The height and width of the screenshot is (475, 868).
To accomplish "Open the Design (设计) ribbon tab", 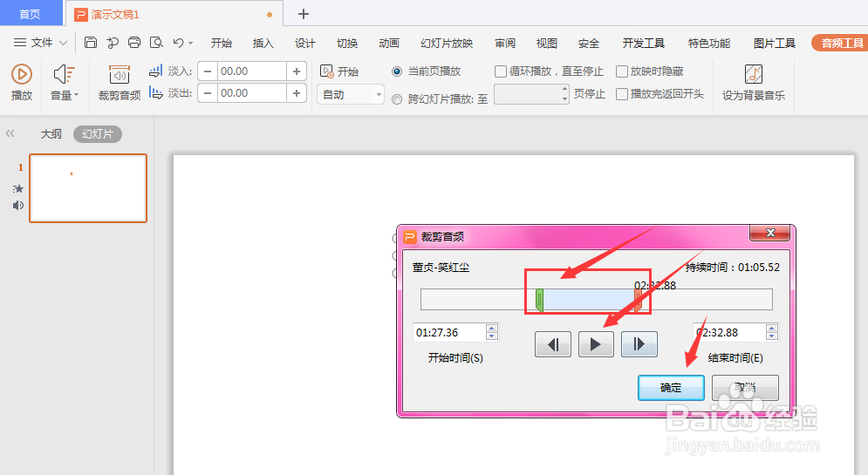I will (x=305, y=43).
